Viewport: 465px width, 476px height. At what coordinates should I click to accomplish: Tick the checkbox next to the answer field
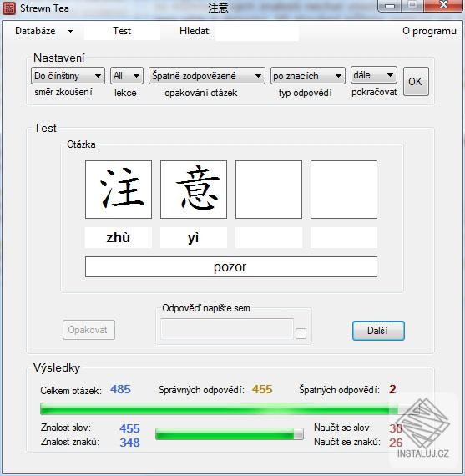click(x=301, y=334)
